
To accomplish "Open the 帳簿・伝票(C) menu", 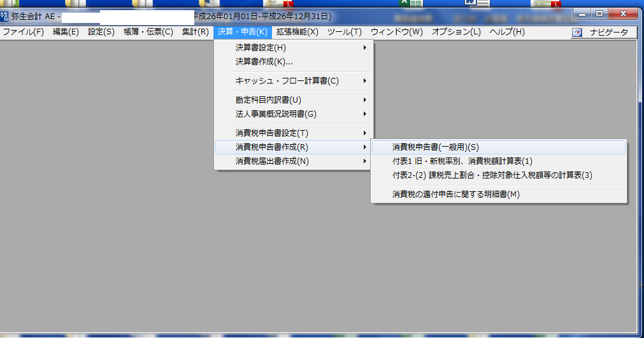I will coord(148,32).
